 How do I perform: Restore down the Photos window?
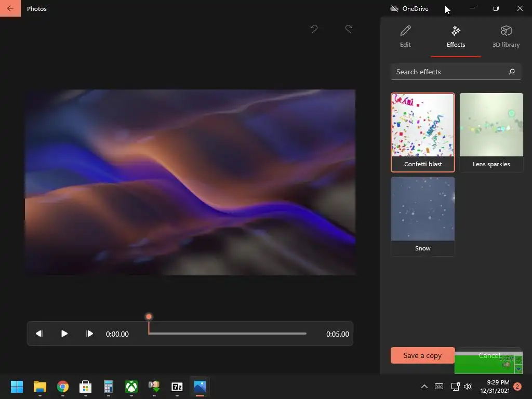(x=496, y=8)
